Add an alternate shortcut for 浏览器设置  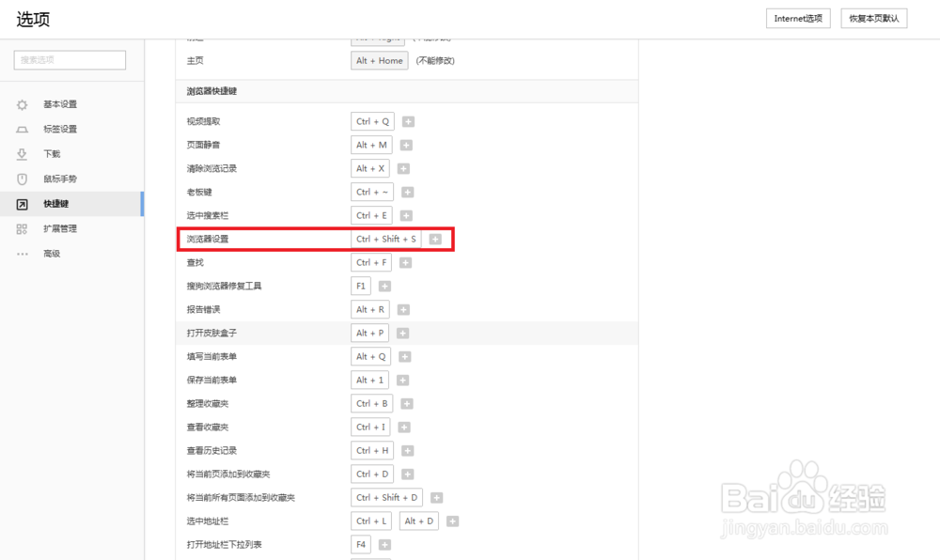coord(435,239)
